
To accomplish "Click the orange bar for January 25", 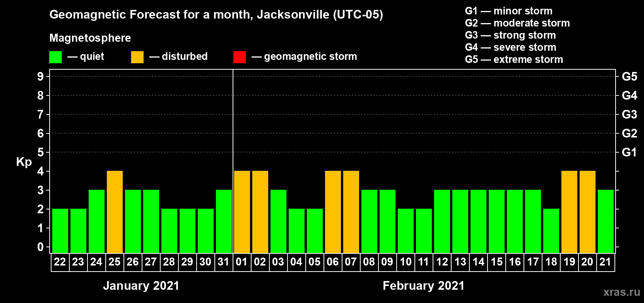I will coord(115,212).
